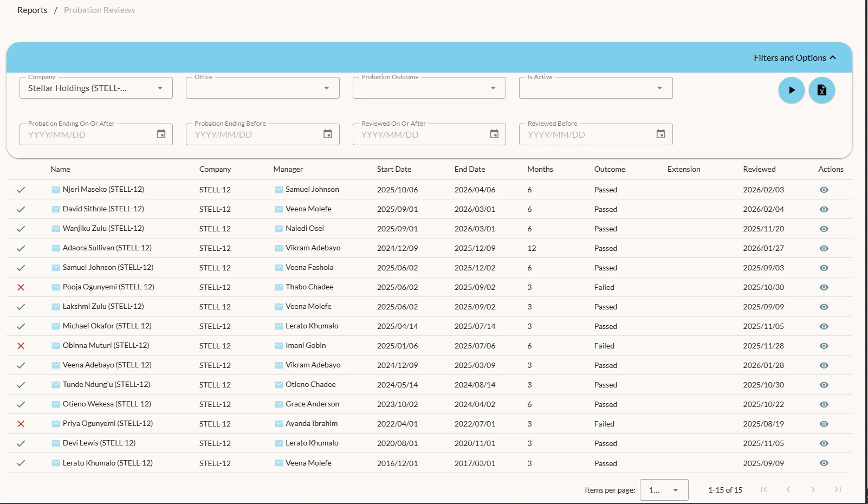The width and height of the screenshot is (868, 504).
Task: Open calendar for Reviewed Before
Action: [660, 134]
